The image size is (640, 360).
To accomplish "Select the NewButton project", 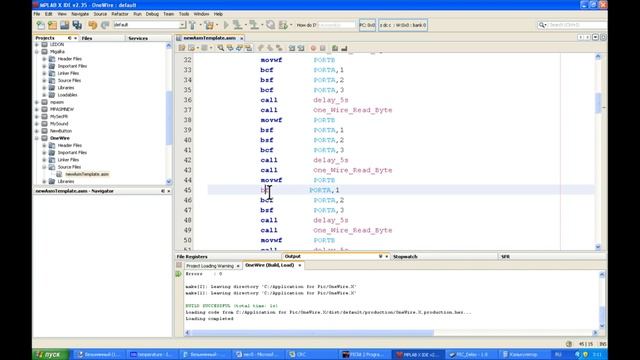I will [x=61, y=131].
